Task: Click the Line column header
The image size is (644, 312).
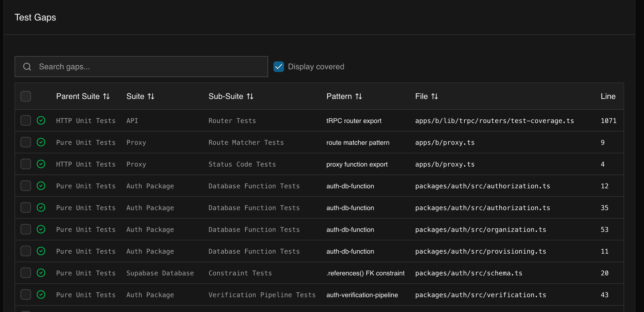Action: pos(608,96)
